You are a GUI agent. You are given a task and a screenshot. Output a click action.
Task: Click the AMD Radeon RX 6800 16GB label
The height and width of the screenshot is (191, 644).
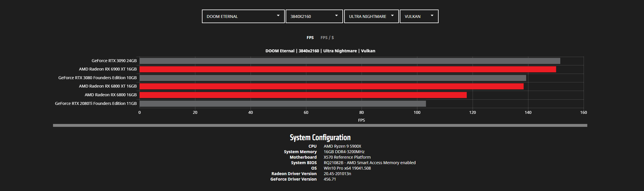[111, 95]
